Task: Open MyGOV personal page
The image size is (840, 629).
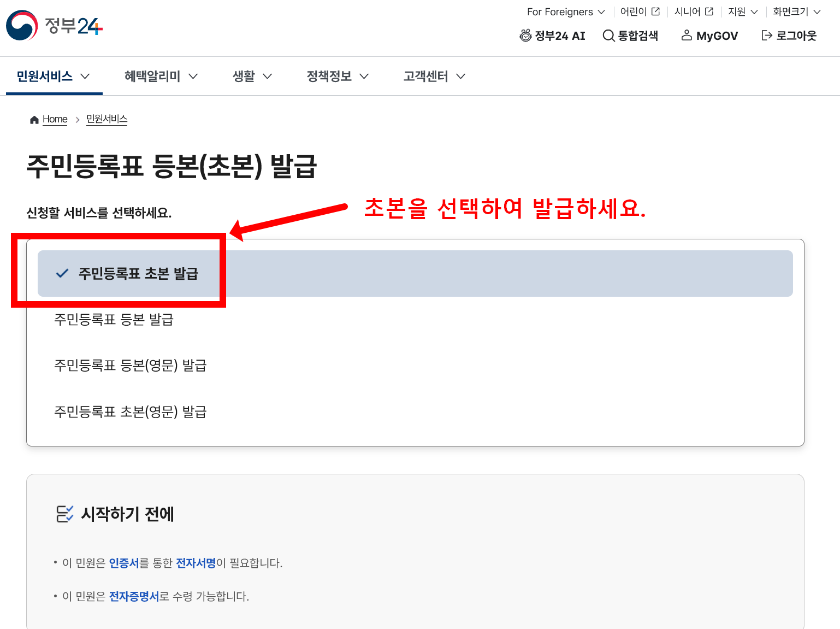Action: click(x=709, y=36)
